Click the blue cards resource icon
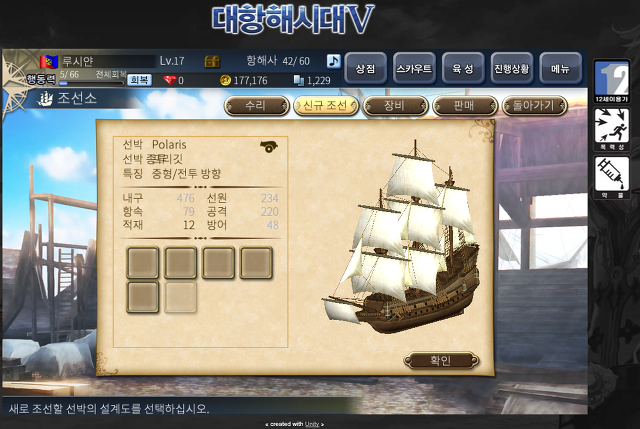The height and width of the screenshot is (429, 640). click(x=299, y=80)
